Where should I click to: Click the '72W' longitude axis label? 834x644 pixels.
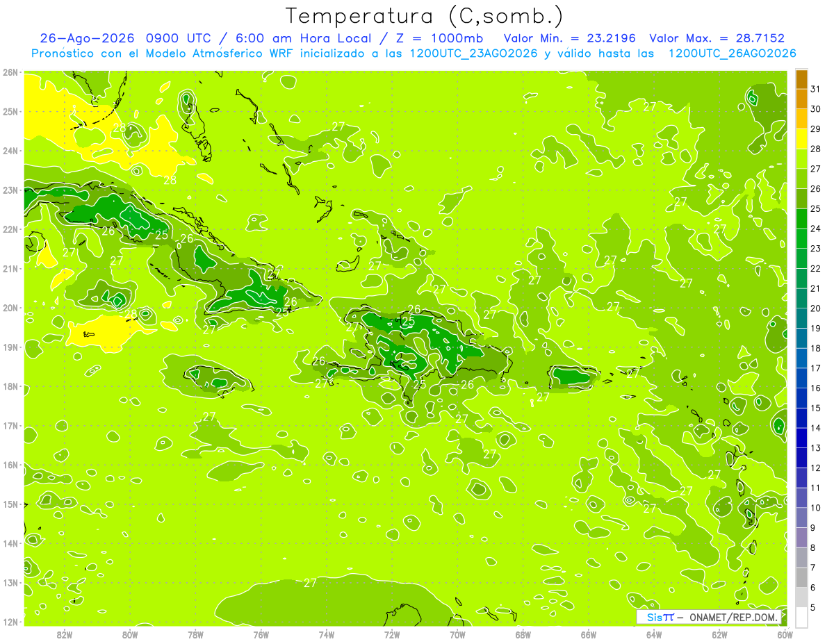click(x=392, y=634)
